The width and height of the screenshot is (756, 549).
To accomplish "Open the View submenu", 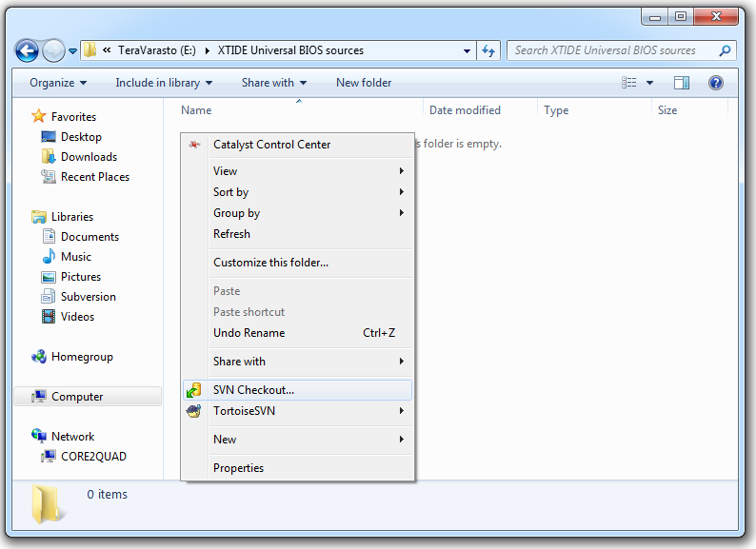I will point(298,171).
